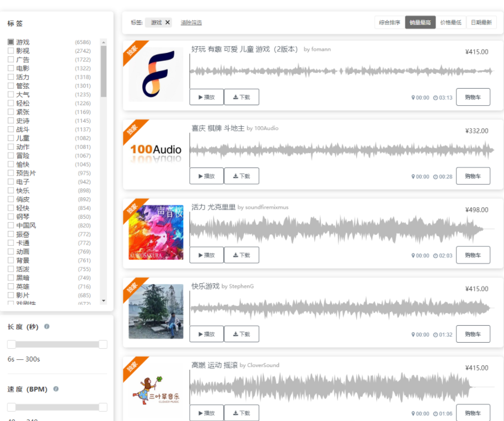Viewport: 504px width, 421px height.
Task: Seek in the waveform of 快乐游戏
Action: pyautogui.click(x=342, y=308)
